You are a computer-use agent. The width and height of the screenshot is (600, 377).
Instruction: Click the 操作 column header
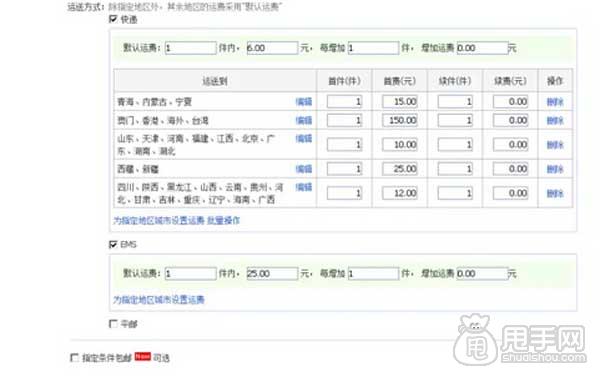coord(555,81)
